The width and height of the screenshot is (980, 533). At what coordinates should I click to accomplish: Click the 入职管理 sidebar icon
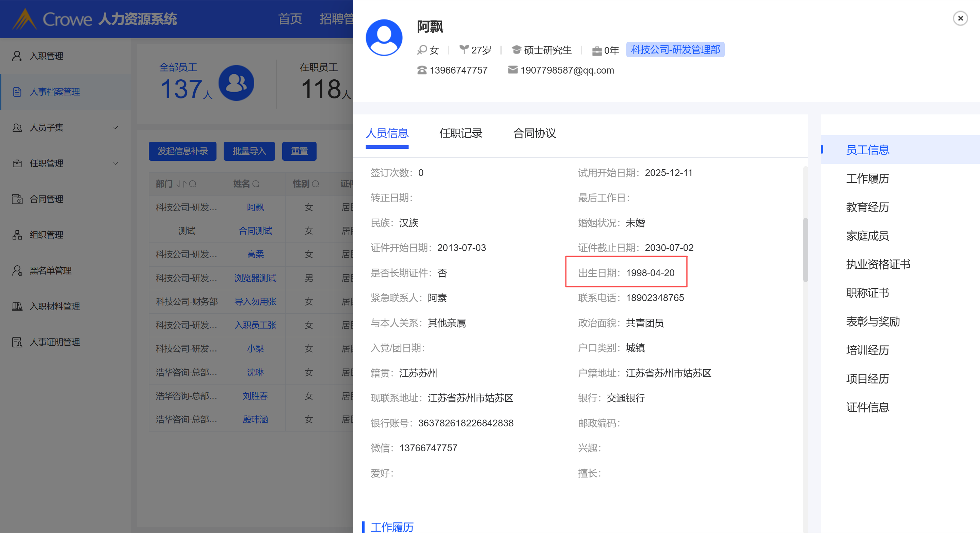point(17,56)
